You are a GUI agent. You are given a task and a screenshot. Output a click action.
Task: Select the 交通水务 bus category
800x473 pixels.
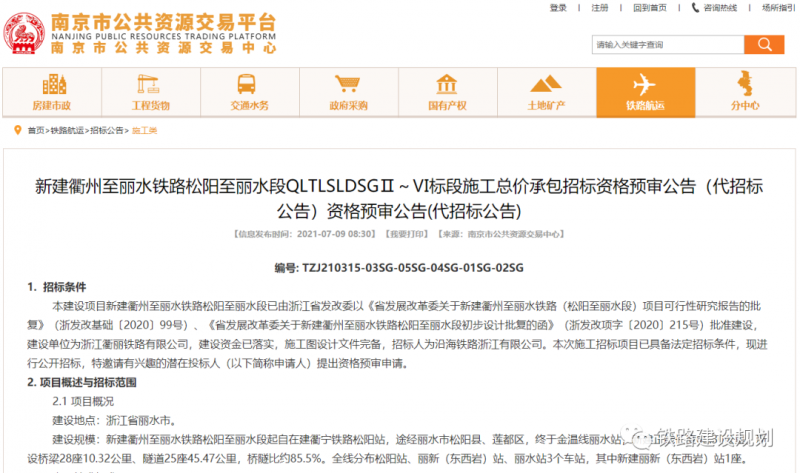[x=249, y=91]
